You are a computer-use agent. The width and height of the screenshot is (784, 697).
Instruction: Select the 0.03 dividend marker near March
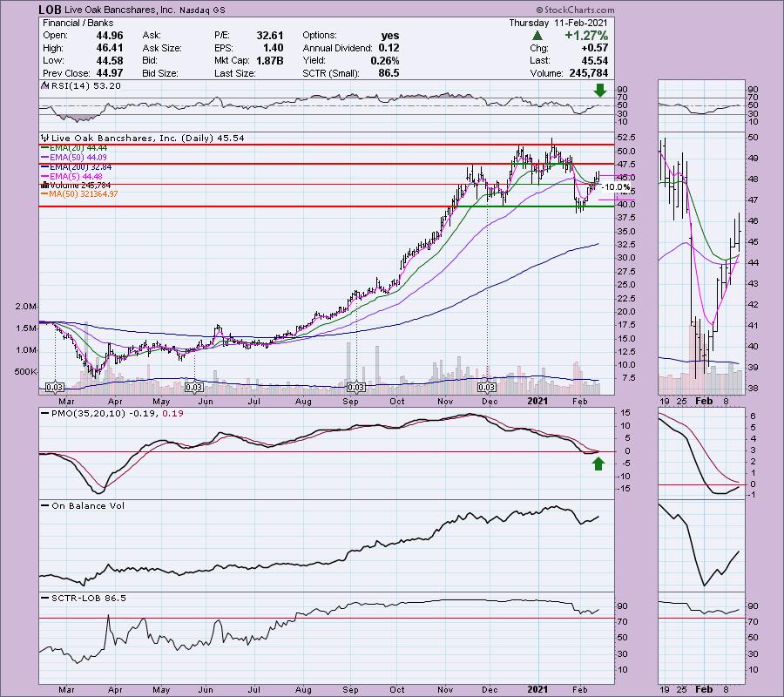click(55, 387)
